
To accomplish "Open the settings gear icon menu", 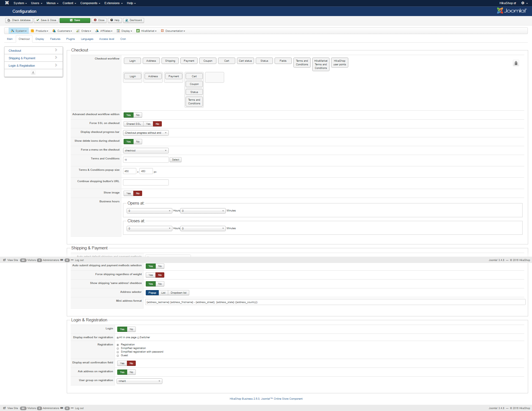I will point(523,3).
